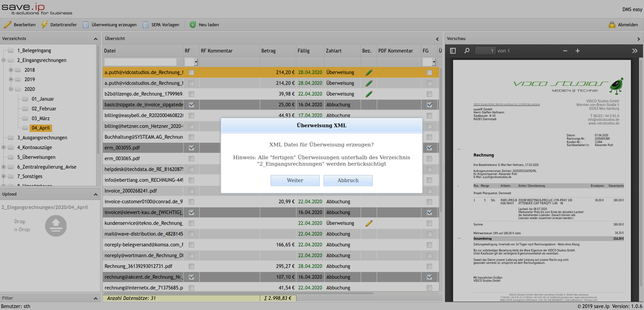Click the Datei filter text field
The image size is (644, 310).
click(140, 62)
